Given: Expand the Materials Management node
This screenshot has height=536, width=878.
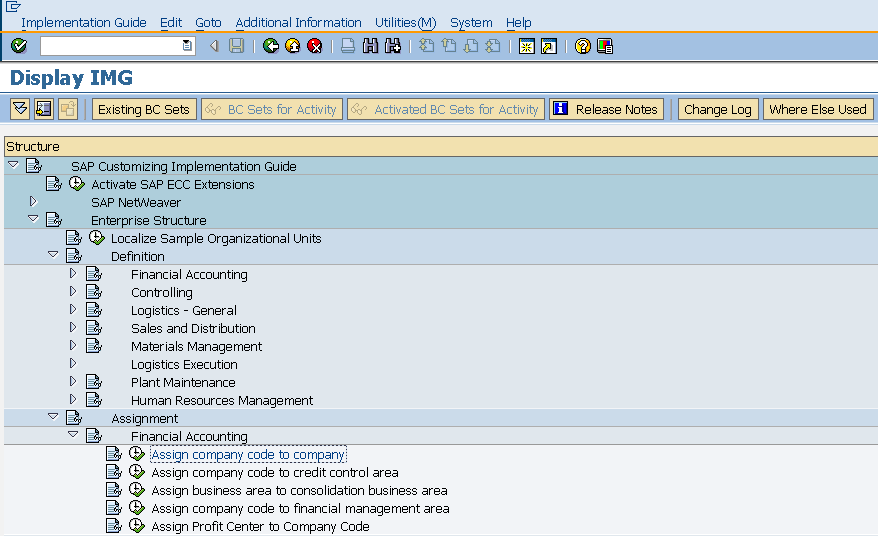Looking at the screenshot, I should (x=73, y=345).
